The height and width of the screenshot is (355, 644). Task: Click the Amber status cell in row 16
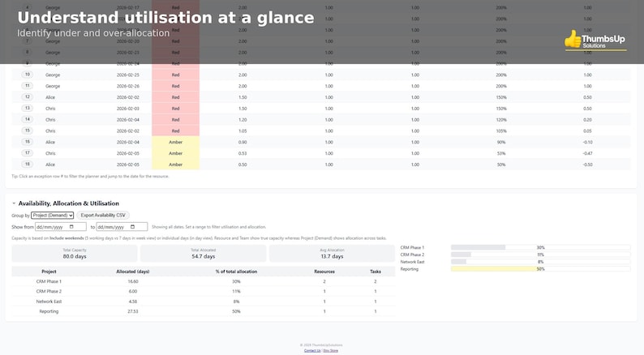pos(176,142)
